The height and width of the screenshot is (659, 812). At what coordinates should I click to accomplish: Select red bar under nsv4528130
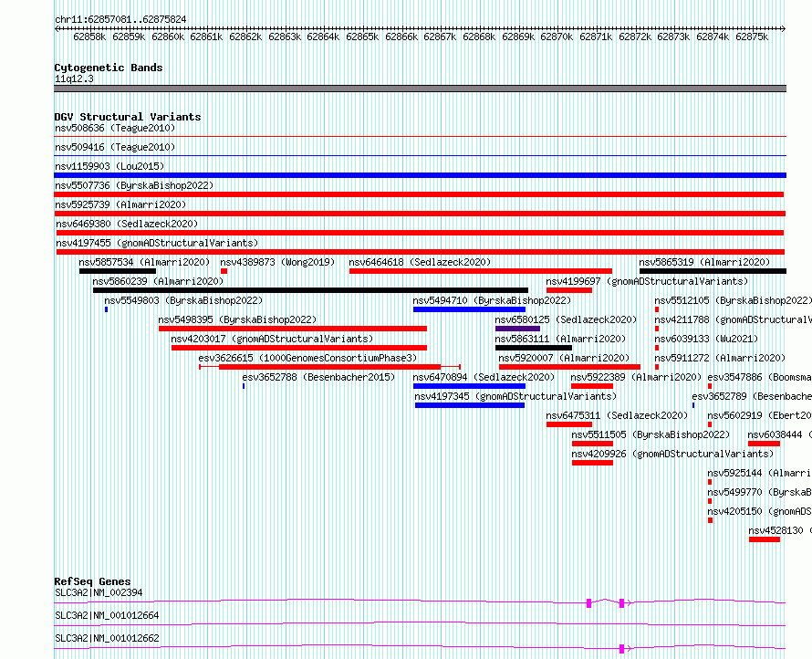pyautogui.click(x=765, y=539)
